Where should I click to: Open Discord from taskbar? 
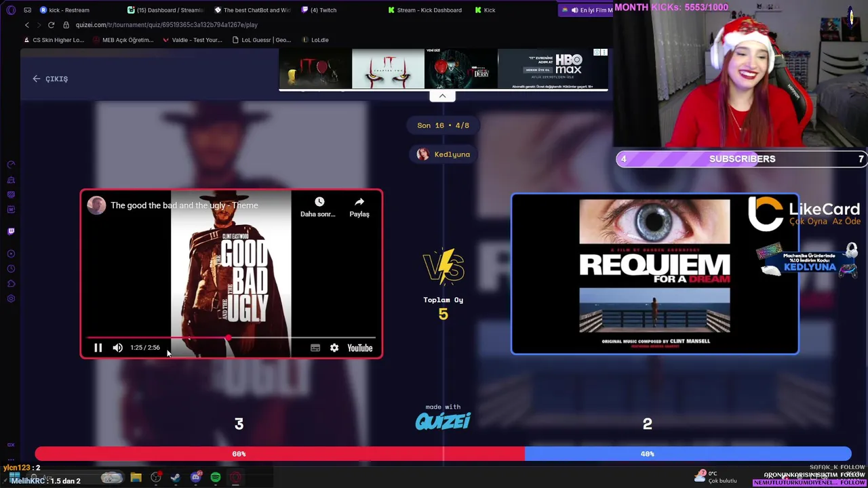click(x=196, y=478)
